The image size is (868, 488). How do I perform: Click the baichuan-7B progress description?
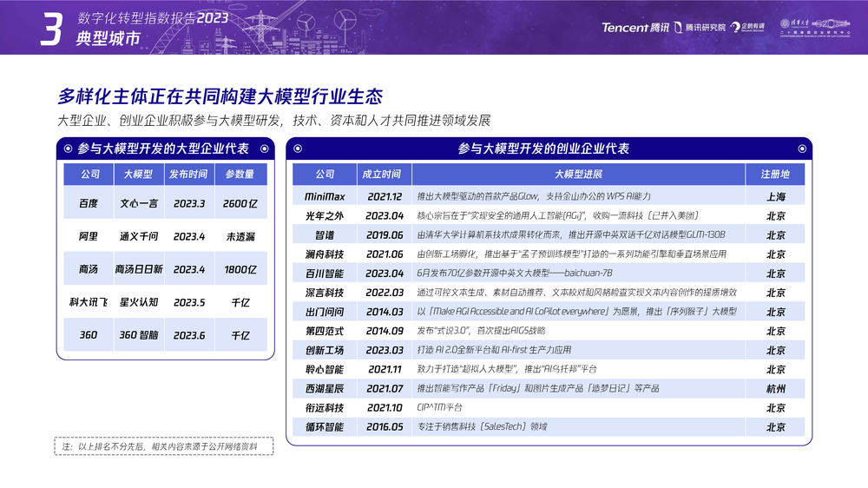[x=514, y=273]
